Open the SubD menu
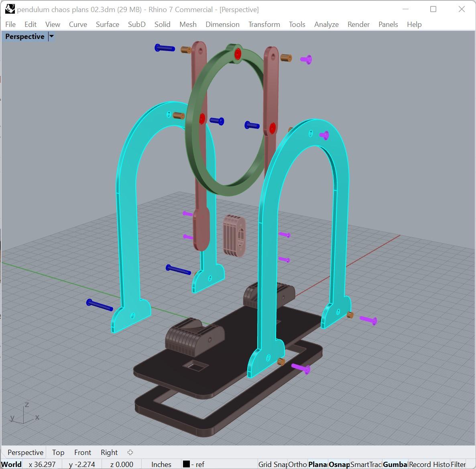 [x=136, y=24]
